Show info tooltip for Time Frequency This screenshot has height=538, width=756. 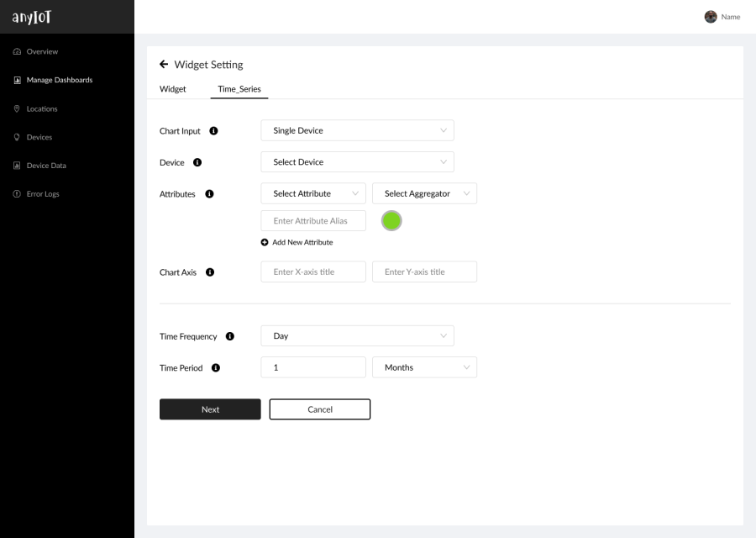(x=230, y=336)
